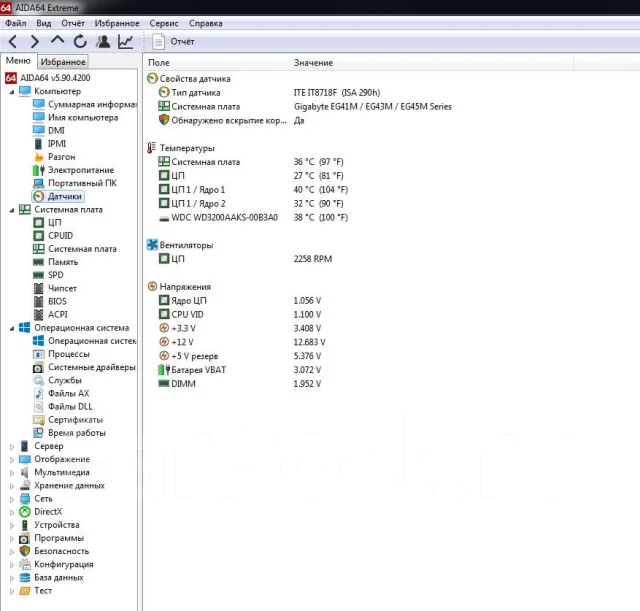Click the Сертификаты certificate icon
Viewport: 640px width, 611px height.
click(38, 420)
